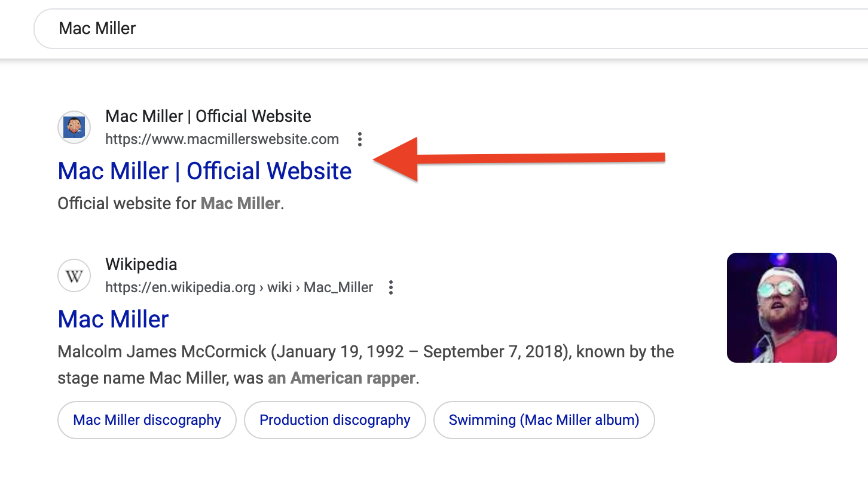The height and width of the screenshot is (484, 868).
Task: Click the "Wikipedia" site name label
Action: (141, 264)
